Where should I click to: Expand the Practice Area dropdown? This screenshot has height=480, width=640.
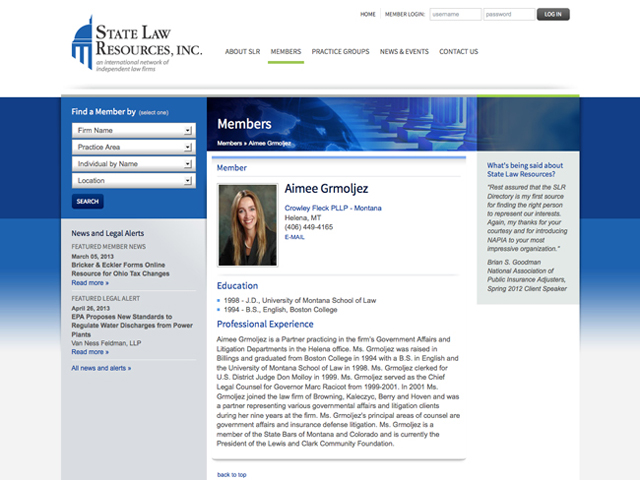click(x=134, y=147)
